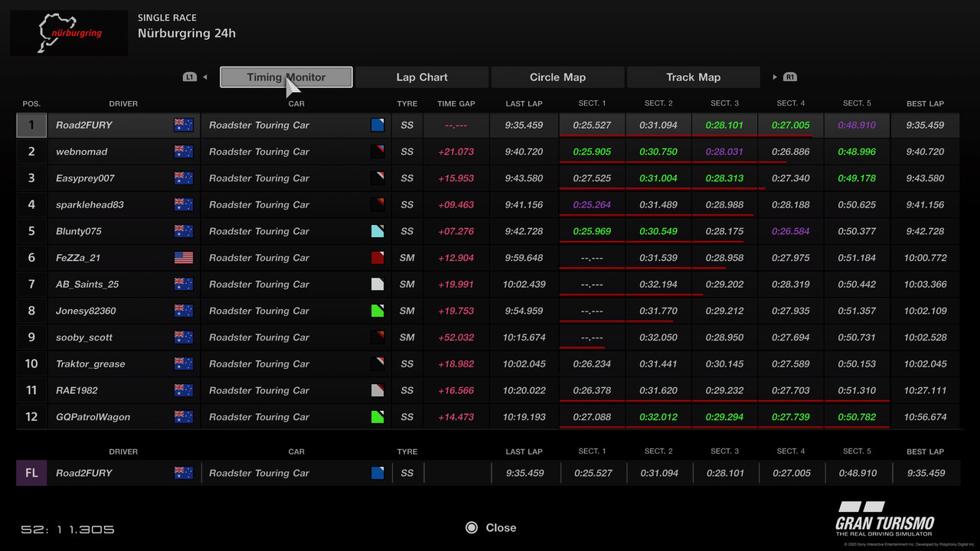The width and height of the screenshot is (980, 551).
Task: Click the purple sector 4 time 0:26.584
Action: pos(791,231)
